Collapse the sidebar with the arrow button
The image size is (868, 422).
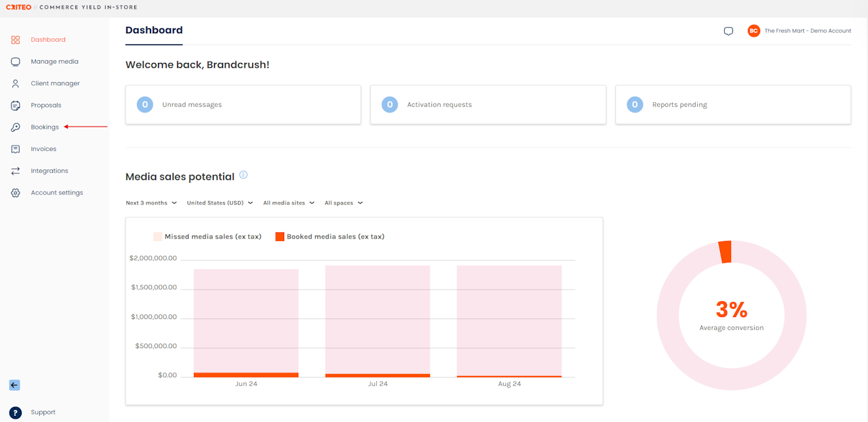click(14, 385)
